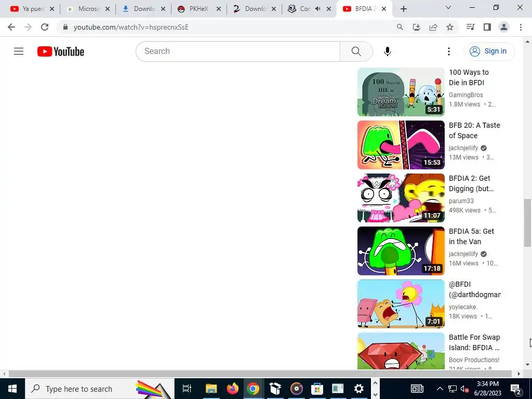Click the horizontal page scrollbar
The width and height of the screenshot is (532, 399).
tap(260, 374)
